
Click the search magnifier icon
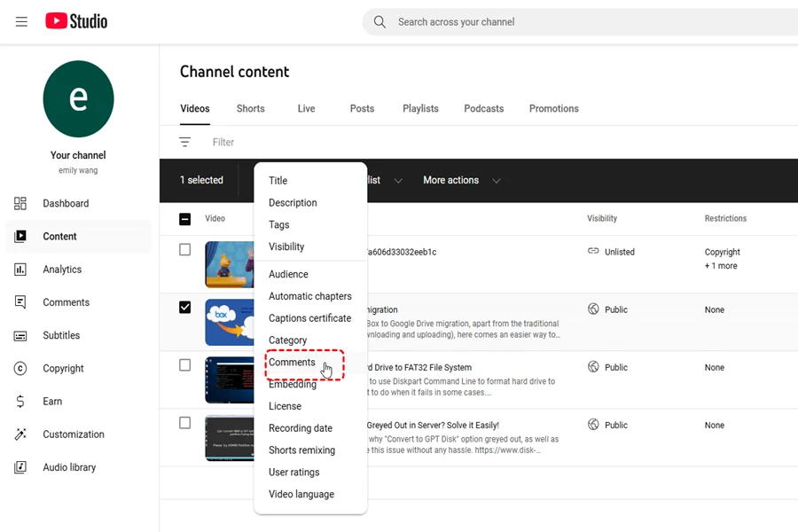tap(379, 22)
